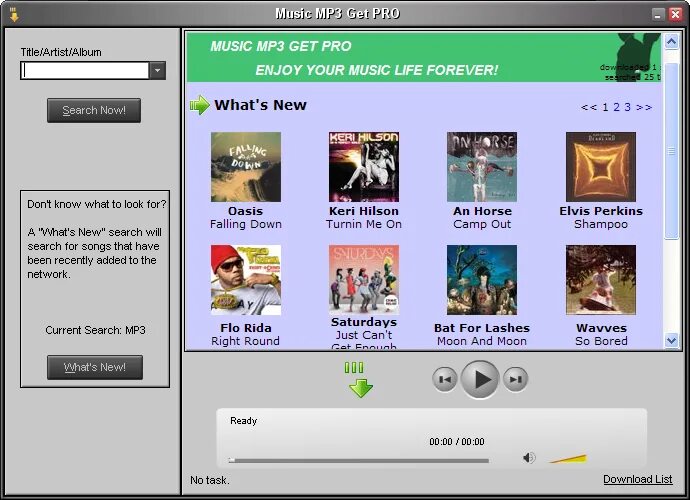Click the >> next pages link
This screenshot has height=500, width=690.
point(644,107)
